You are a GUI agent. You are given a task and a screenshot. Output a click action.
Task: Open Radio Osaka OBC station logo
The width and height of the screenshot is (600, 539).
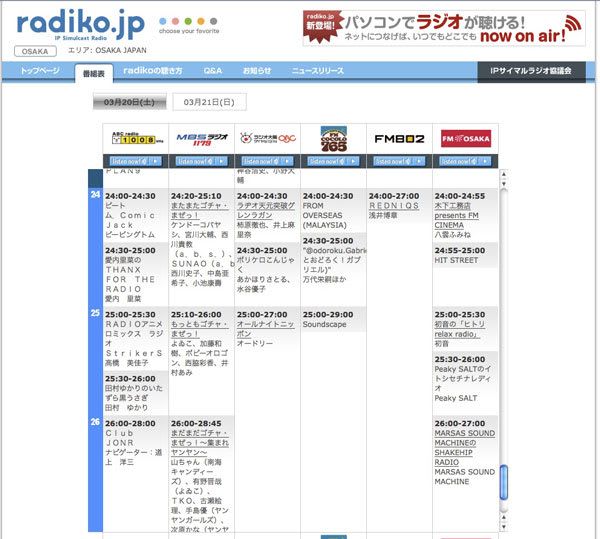(267, 138)
